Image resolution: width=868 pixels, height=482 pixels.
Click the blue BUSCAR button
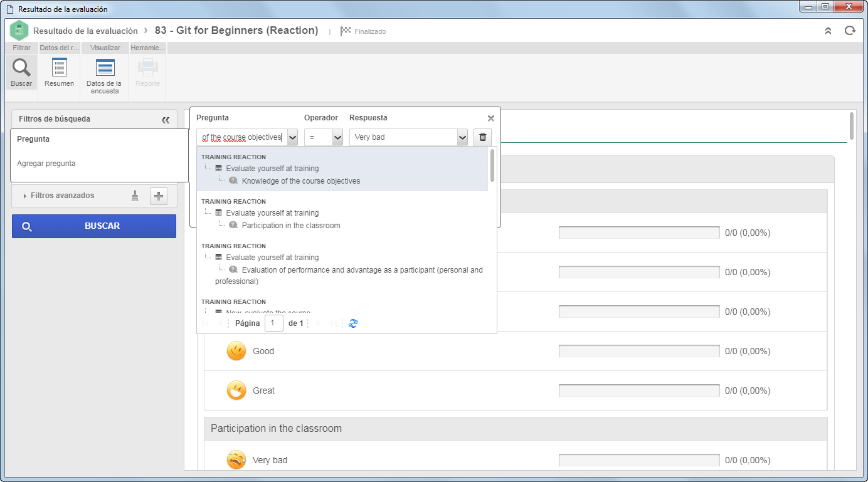pyautogui.click(x=94, y=226)
